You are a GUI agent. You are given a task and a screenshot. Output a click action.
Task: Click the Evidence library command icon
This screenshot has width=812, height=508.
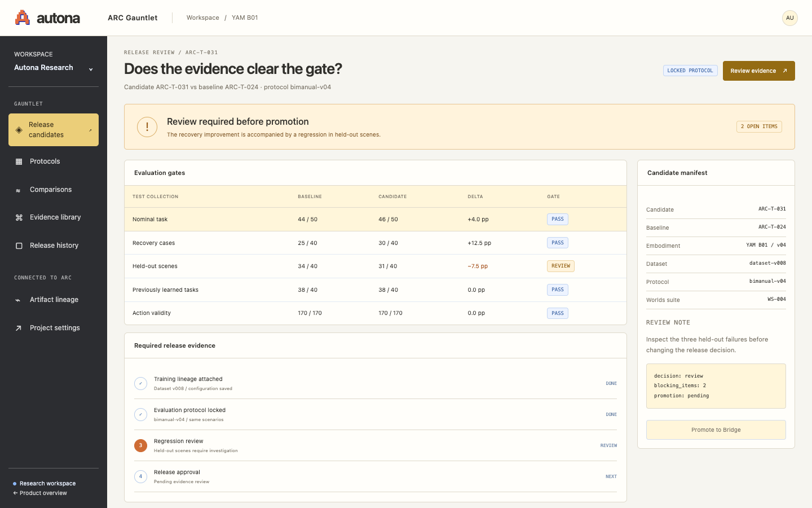[x=19, y=217]
